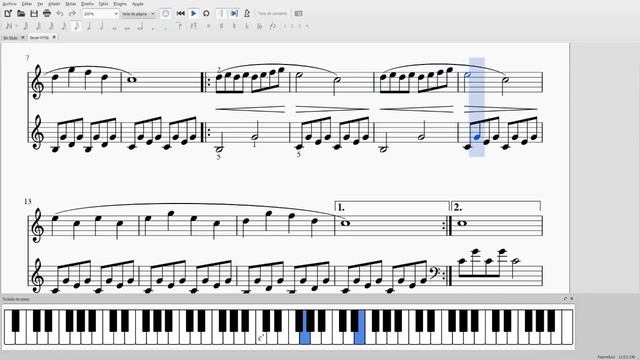Open the 'Vista de página' view mode dropdown
Viewport: 640px width, 360px height.
click(138, 13)
